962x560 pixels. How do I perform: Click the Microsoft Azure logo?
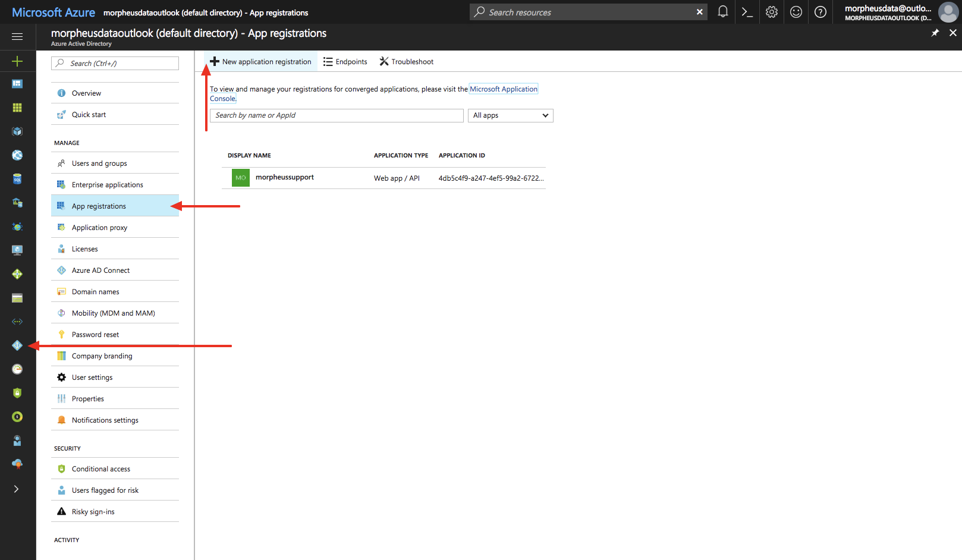click(x=54, y=12)
